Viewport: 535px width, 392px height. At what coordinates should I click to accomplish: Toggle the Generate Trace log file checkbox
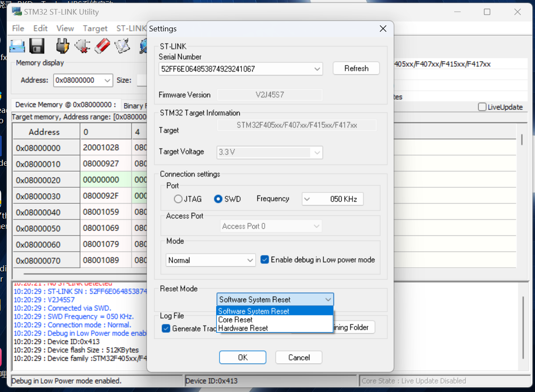pyautogui.click(x=166, y=328)
